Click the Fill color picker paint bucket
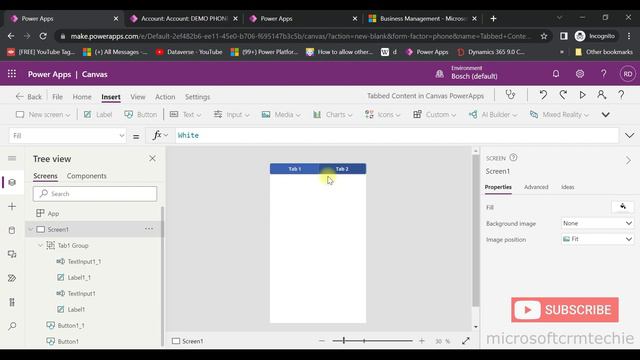Viewport: 640px width, 360px height. [623, 207]
